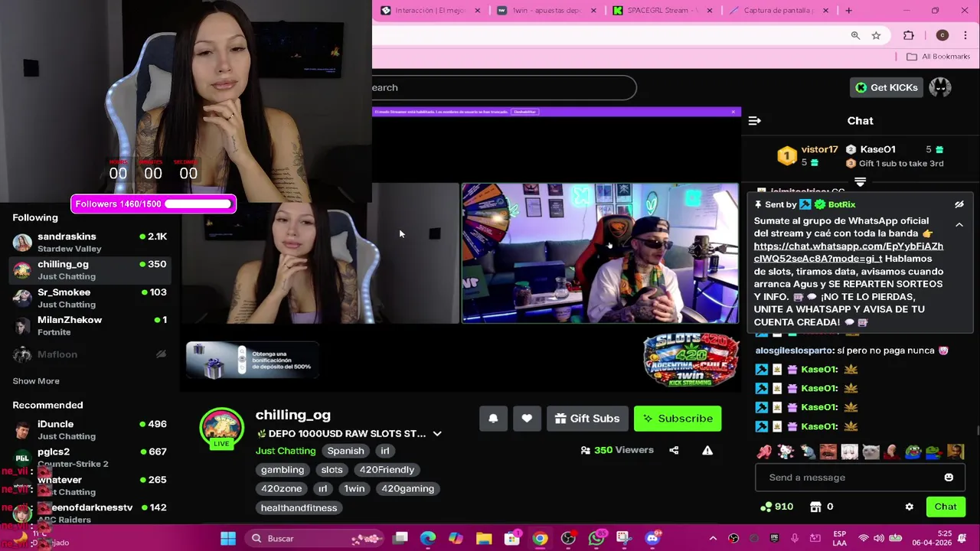Open a new browser tab
The height and width of the screenshot is (551, 980).
pos(848,11)
